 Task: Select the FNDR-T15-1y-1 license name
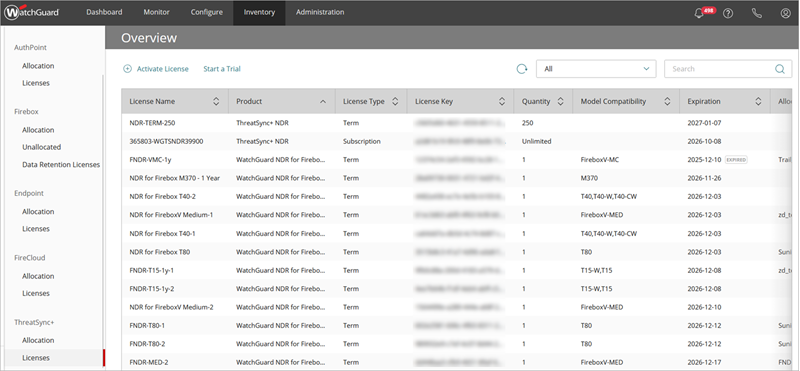pos(152,270)
